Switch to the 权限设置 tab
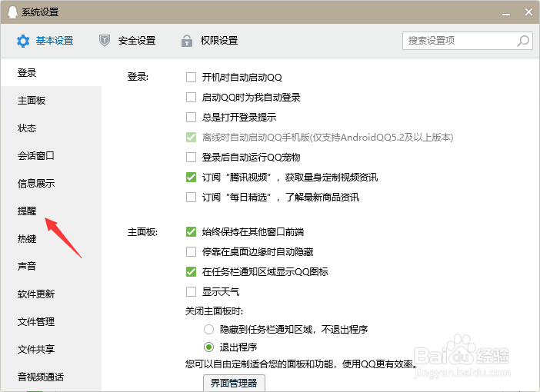 click(209, 41)
